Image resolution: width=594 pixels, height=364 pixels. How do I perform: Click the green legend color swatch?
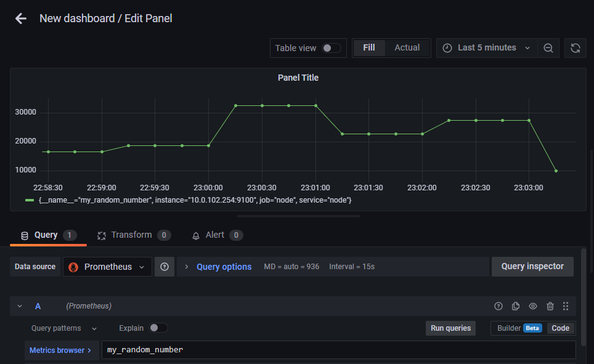click(x=30, y=200)
